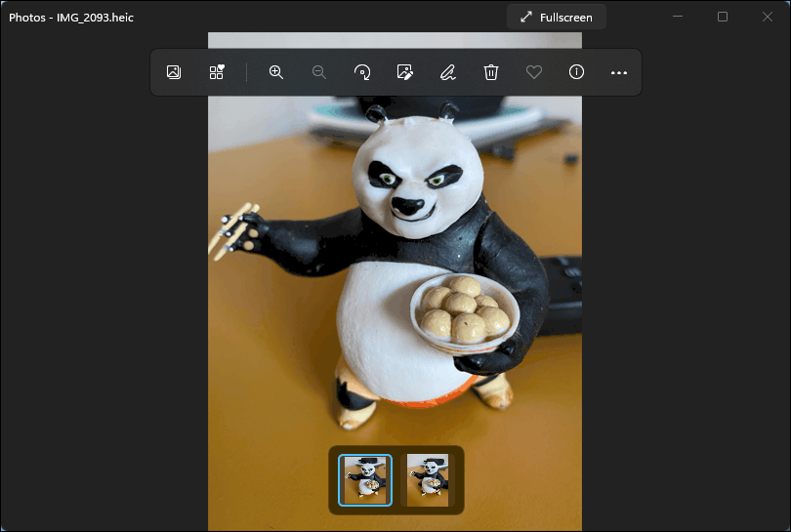791x532 pixels.
Task: Select the second filmstrip thumbnail
Action: 428,480
